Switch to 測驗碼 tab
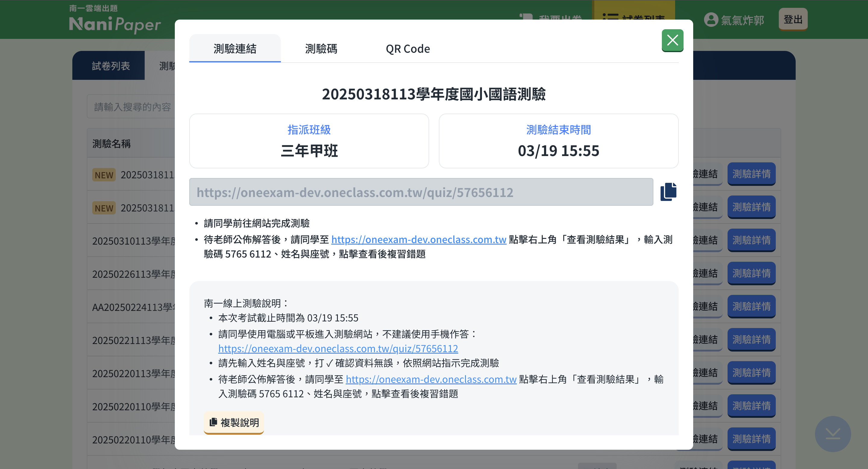The image size is (868, 469). point(321,48)
